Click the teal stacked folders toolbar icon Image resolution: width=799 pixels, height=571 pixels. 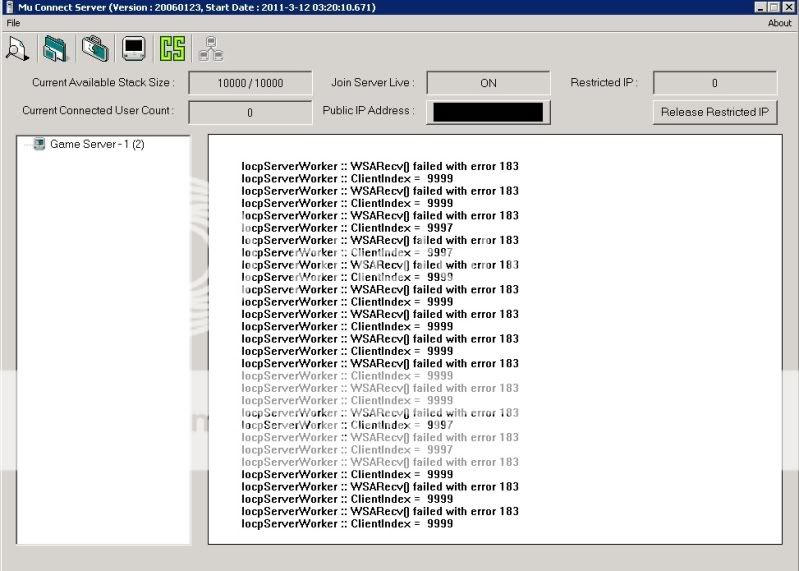click(x=55, y=48)
